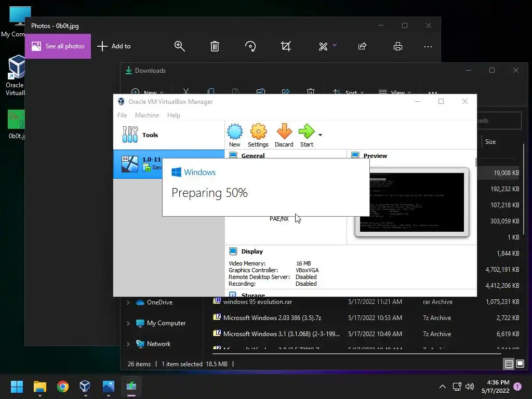Screen dimensions: 532x399
Task: Expand the Network tree node
Action: pyautogui.click(x=128, y=344)
